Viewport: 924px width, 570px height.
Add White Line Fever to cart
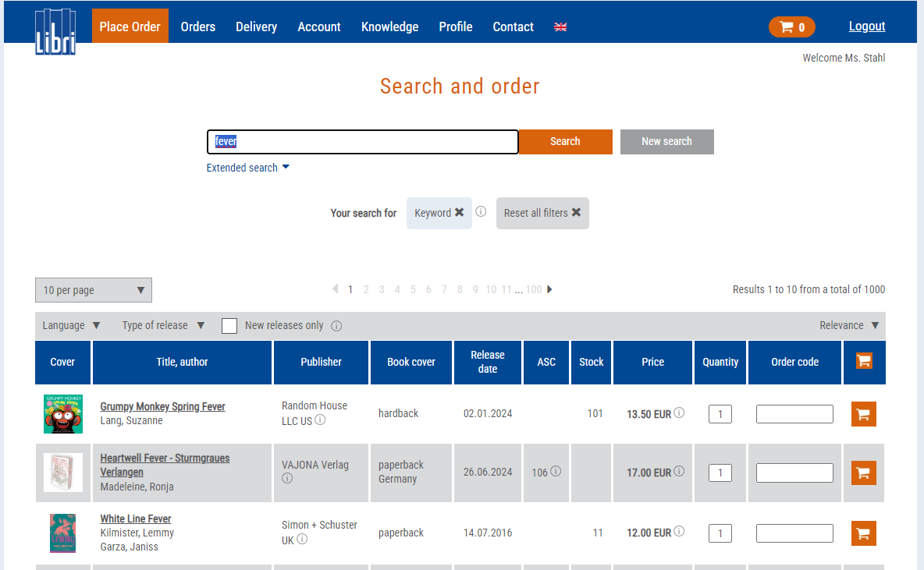coord(863,533)
